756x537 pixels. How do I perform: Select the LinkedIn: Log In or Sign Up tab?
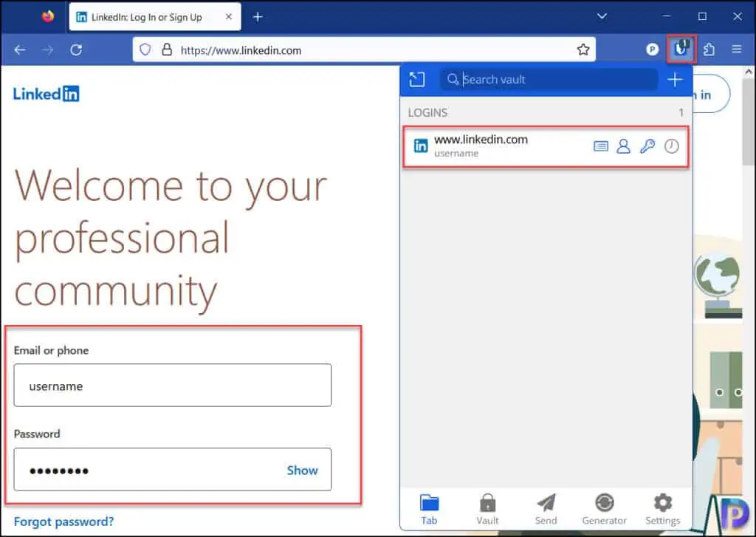point(155,17)
